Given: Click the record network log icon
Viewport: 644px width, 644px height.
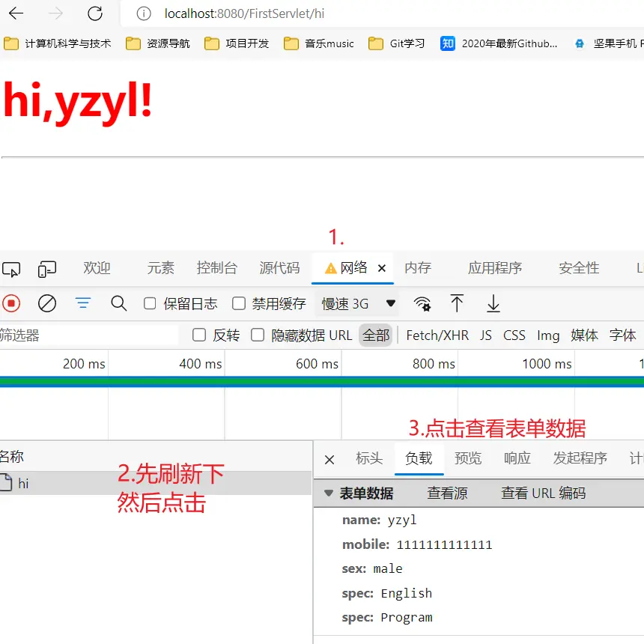Looking at the screenshot, I should 10,303.
